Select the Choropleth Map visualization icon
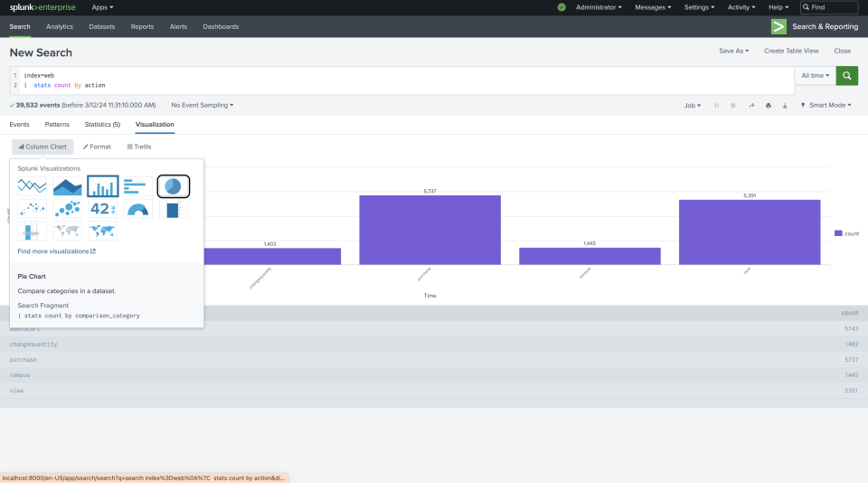The width and height of the screenshot is (868, 483). pos(103,231)
